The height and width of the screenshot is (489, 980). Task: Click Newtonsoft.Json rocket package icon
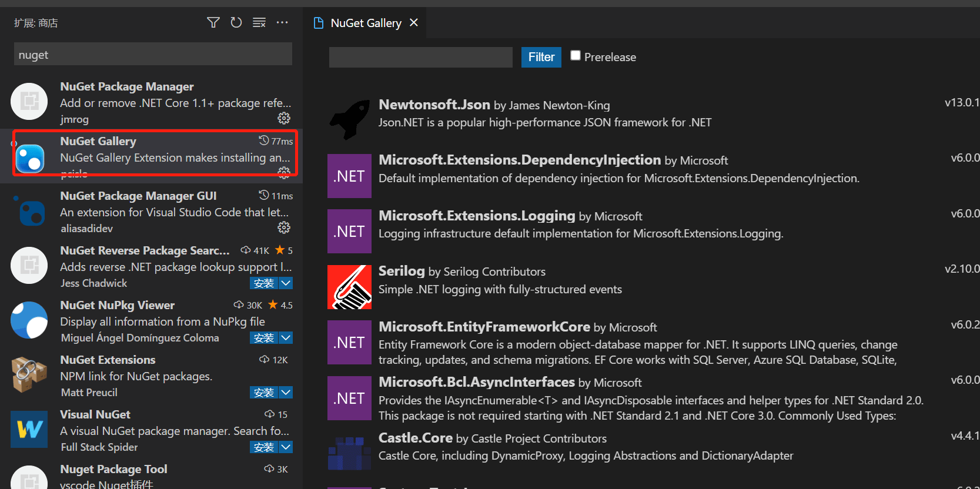point(349,119)
